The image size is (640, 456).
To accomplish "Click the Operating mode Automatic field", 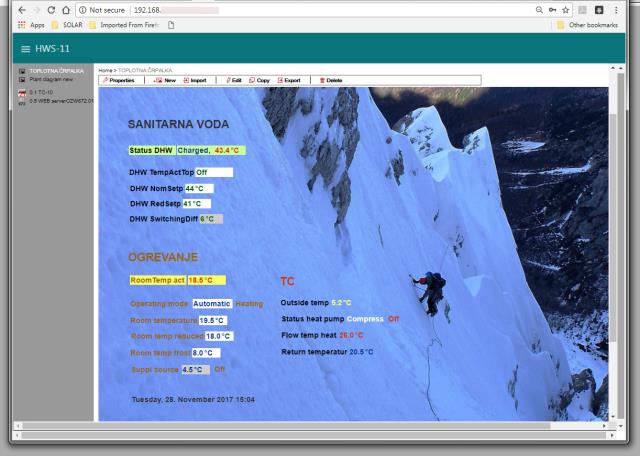I will [211, 303].
